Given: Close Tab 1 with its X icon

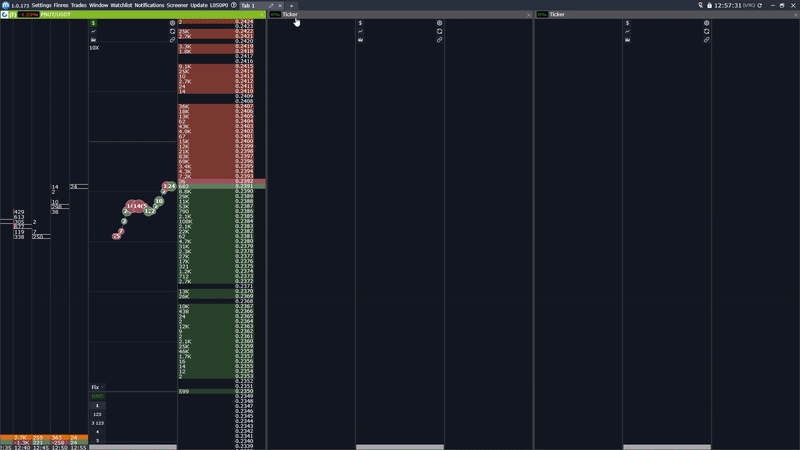Looking at the screenshot, I should (280, 6).
